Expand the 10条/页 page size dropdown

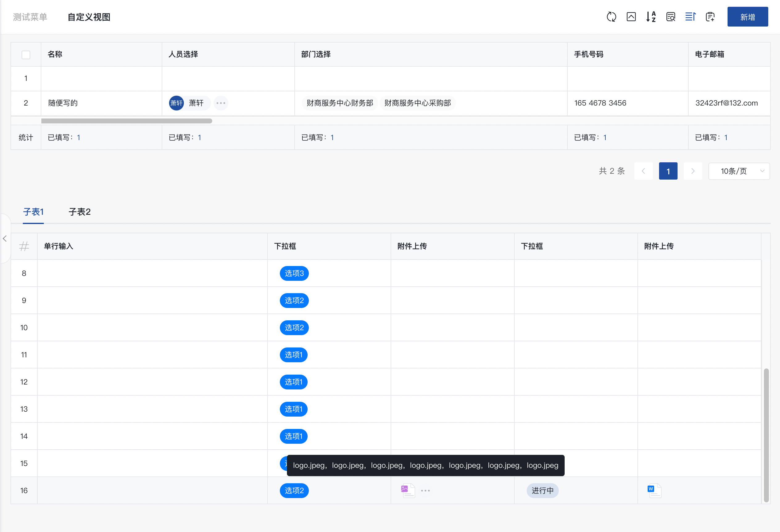coord(739,171)
